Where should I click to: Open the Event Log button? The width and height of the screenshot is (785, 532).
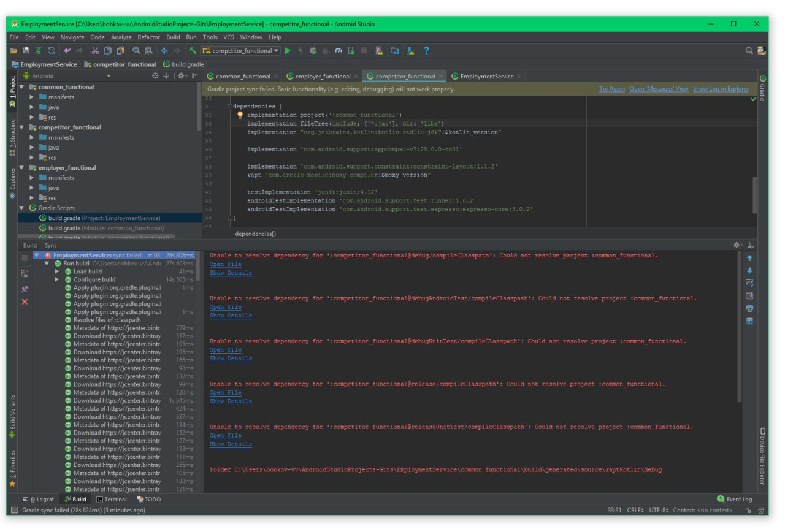pyautogui.click(x=735, y=499)
